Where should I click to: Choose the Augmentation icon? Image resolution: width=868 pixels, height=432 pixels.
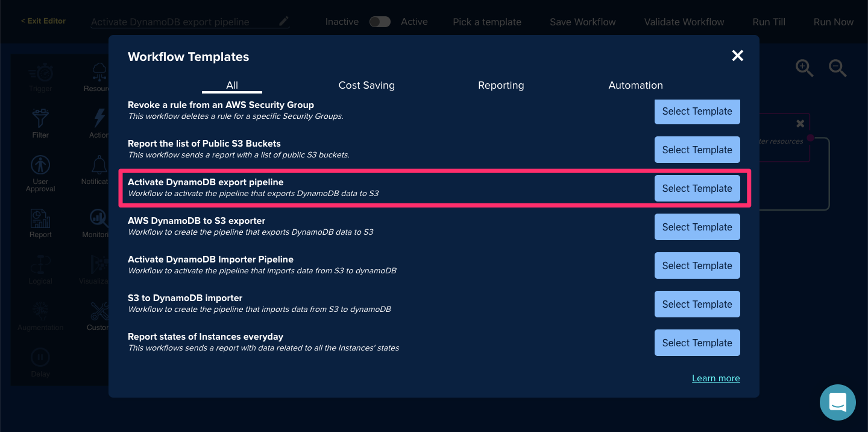(40, 311)
